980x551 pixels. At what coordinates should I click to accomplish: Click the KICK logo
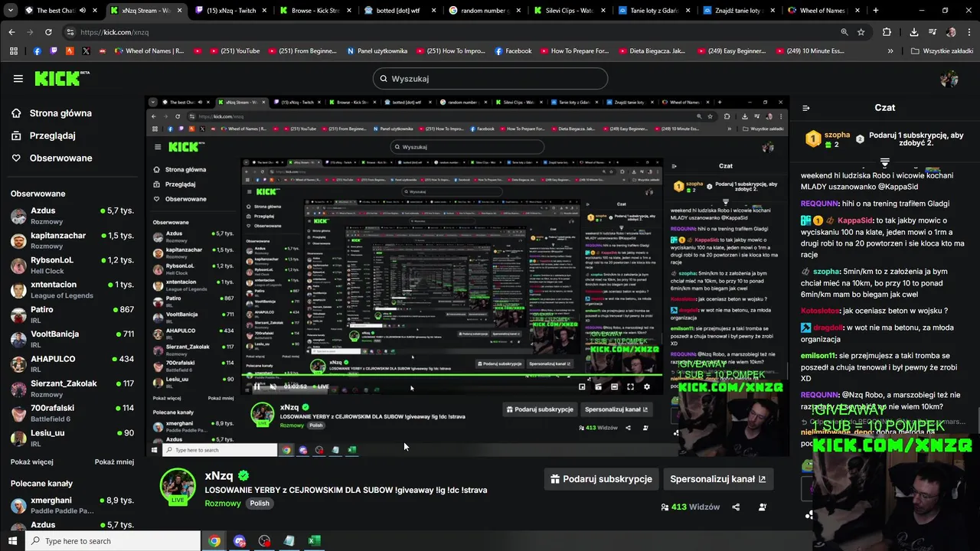(62, 78)
